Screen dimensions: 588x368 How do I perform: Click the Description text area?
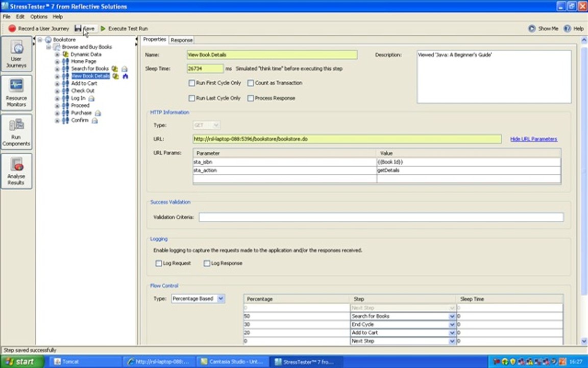pyautogui.click(x=494, y=77)
